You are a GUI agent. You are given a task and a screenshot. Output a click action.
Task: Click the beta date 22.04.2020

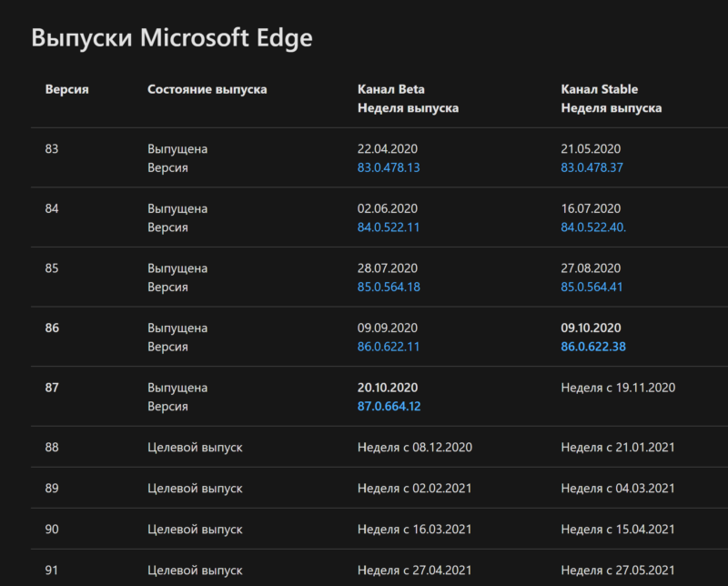pos(388,149)
